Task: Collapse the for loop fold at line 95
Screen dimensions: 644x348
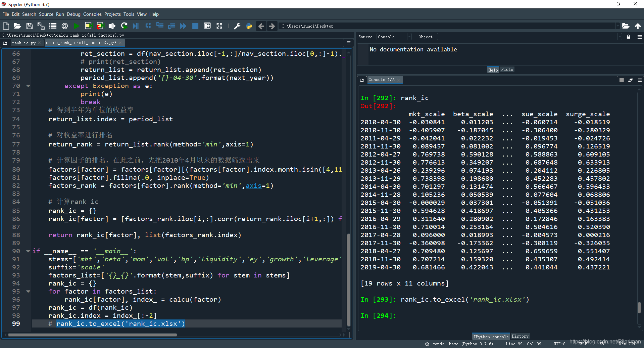Action: click(28, 292)
